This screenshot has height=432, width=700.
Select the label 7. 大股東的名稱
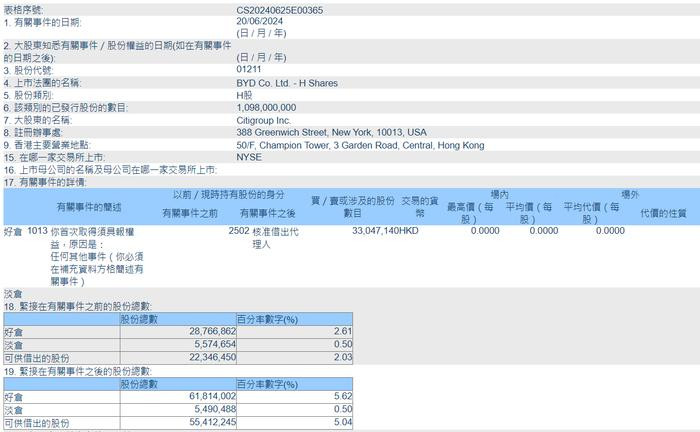[38, 120]
